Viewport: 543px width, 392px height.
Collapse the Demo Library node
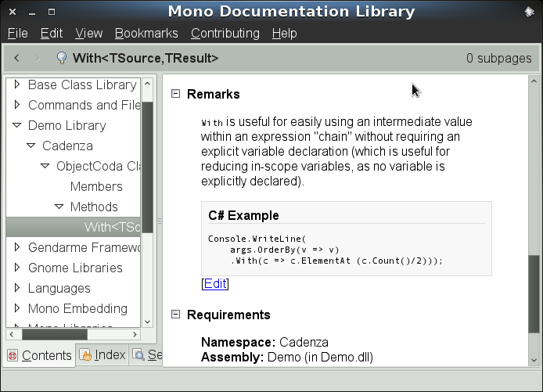[x=16, y=125]
